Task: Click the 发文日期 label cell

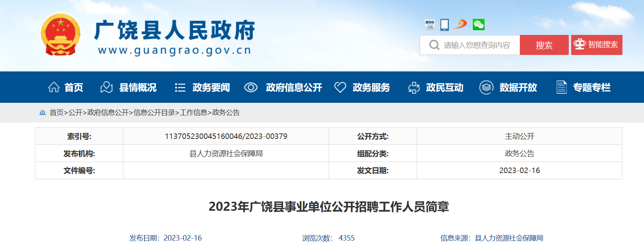Action: click(373, 171)
